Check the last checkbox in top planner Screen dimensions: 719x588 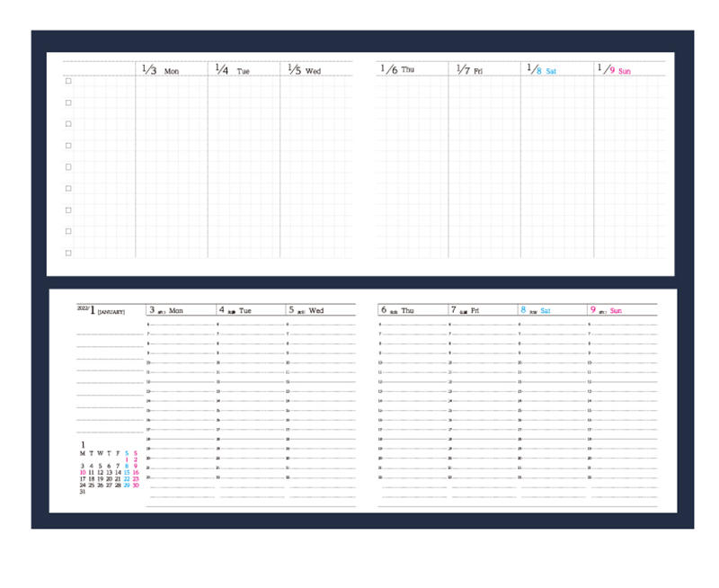68,254
